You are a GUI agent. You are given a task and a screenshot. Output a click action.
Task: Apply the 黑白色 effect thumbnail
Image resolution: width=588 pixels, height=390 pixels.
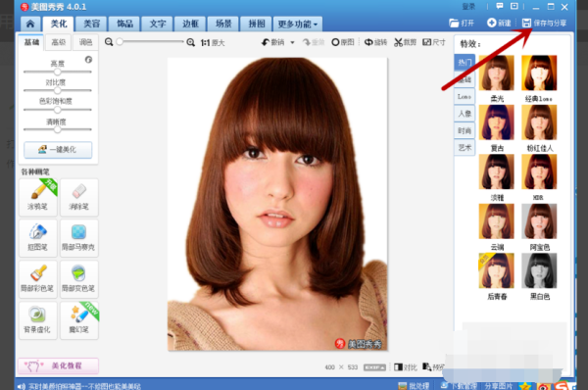(539, 270)
